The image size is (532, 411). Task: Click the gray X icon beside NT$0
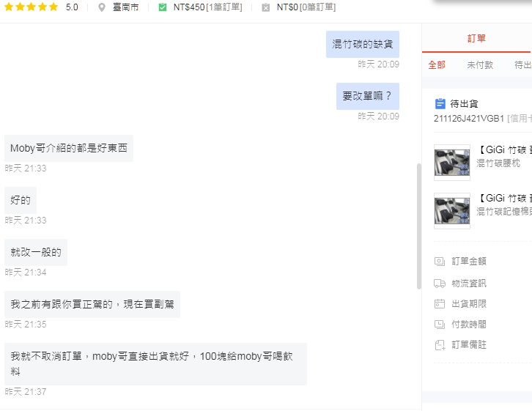(265, 7)
